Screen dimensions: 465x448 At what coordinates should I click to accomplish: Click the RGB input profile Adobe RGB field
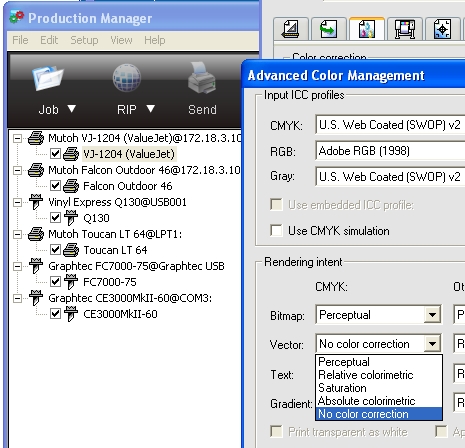[x=390, y=151]
